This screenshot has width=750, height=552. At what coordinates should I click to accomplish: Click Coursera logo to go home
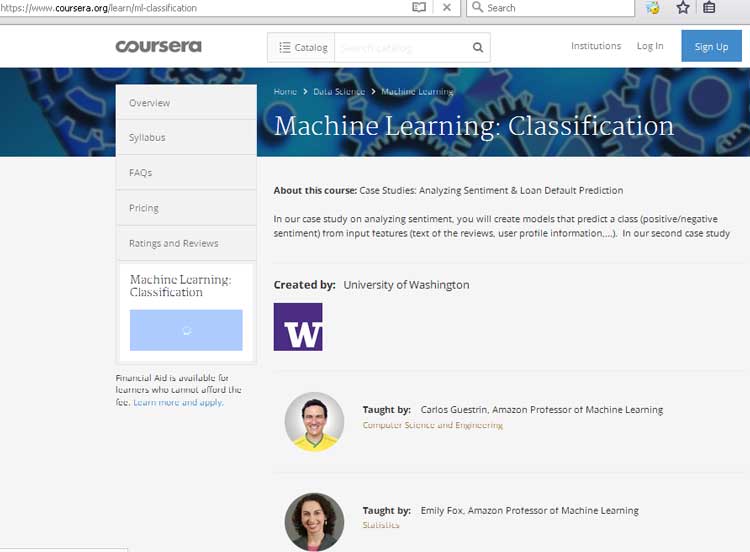[158, 46]
